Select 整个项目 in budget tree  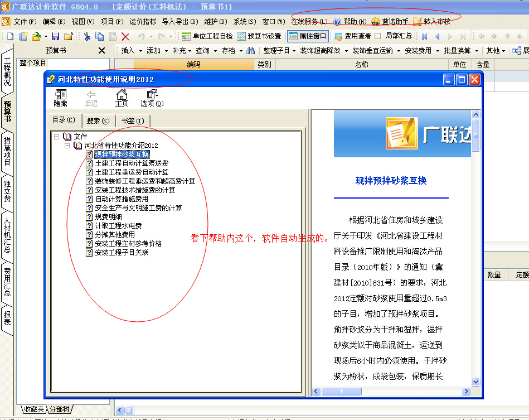coord(33,63)
